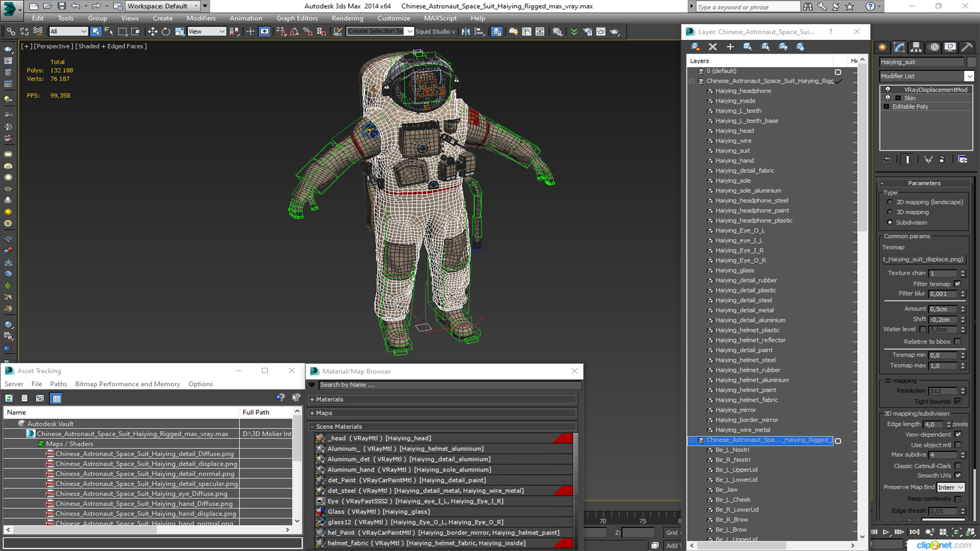Activate the Select Object tool
Screen dimensions: 980x551
[x=95, y=32]
